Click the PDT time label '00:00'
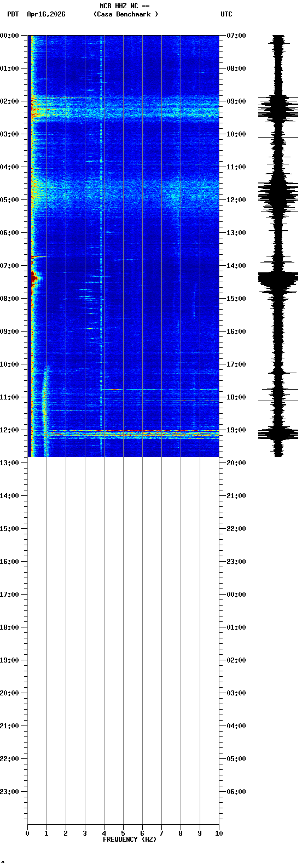Image resolution: width=302 pixels, height=868 pixels. tap(9, 36)
